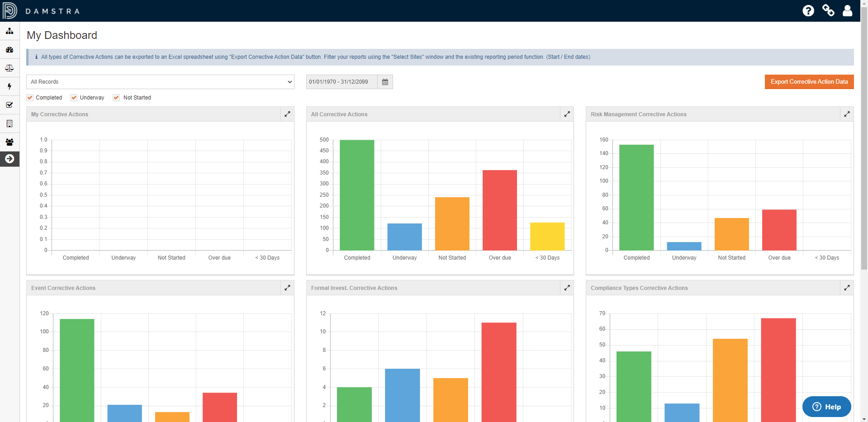Open the Help chat button bottom right
This screenshot has height=422, width=868.
[826, 407]
